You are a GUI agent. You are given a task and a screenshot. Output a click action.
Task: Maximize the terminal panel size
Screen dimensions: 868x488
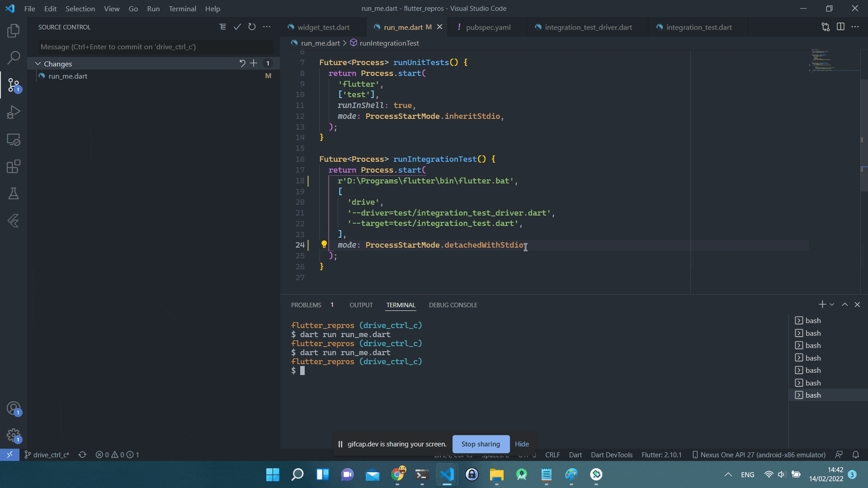(x=844, y=305)
